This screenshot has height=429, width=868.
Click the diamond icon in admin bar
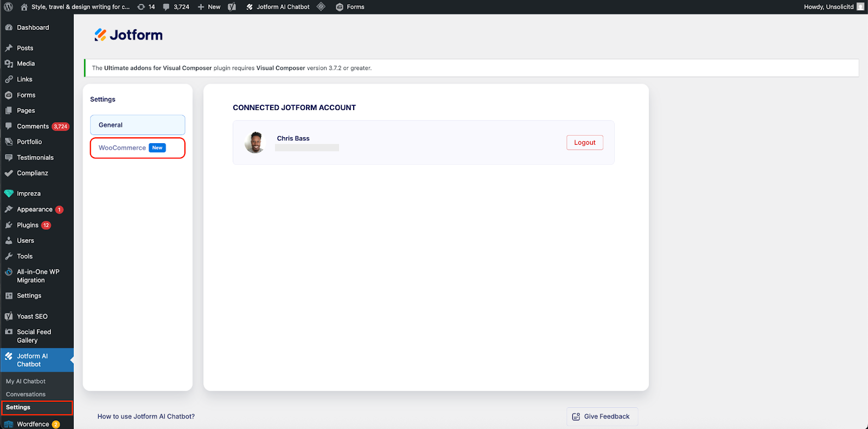(321, 7)
